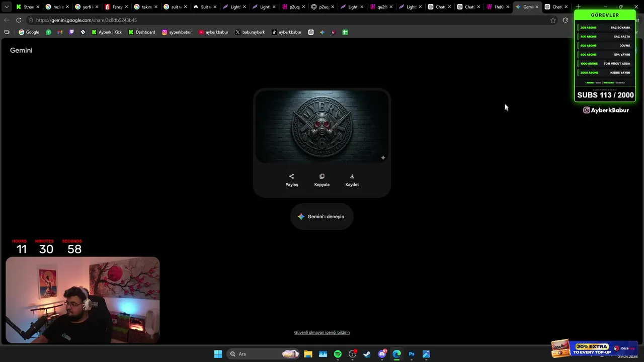Click the taskbar Ara search box
This screenshot has height=362, width=644.
point(264,354)
